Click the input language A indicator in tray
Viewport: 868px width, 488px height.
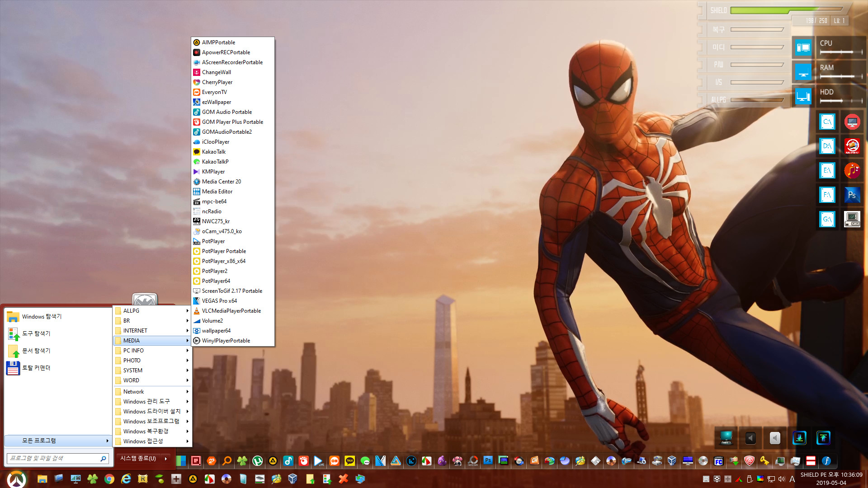point(792,479)
